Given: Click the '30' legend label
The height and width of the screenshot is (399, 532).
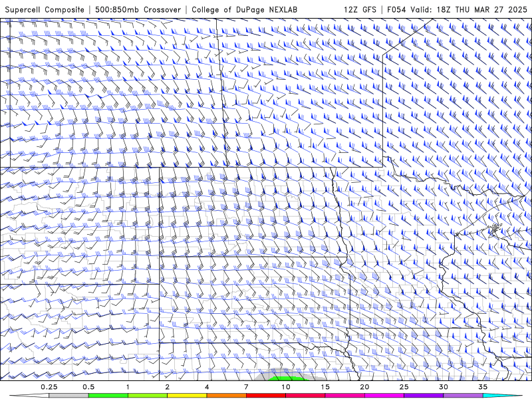Looking at the screenshot, I should pos(443,387).
